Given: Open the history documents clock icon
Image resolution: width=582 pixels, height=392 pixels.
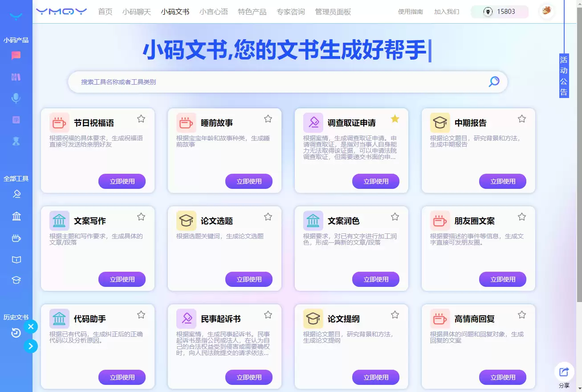Looking at the screenshot, I should point(16,333).
